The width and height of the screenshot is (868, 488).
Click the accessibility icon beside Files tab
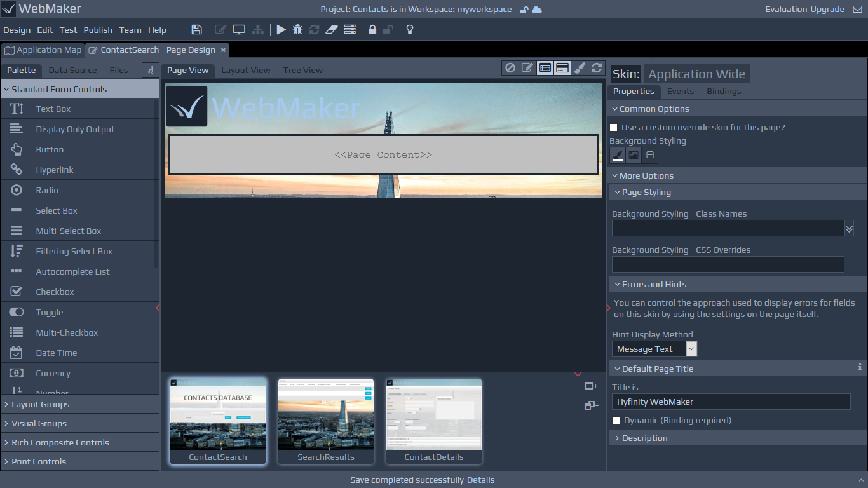coord(151,70)
